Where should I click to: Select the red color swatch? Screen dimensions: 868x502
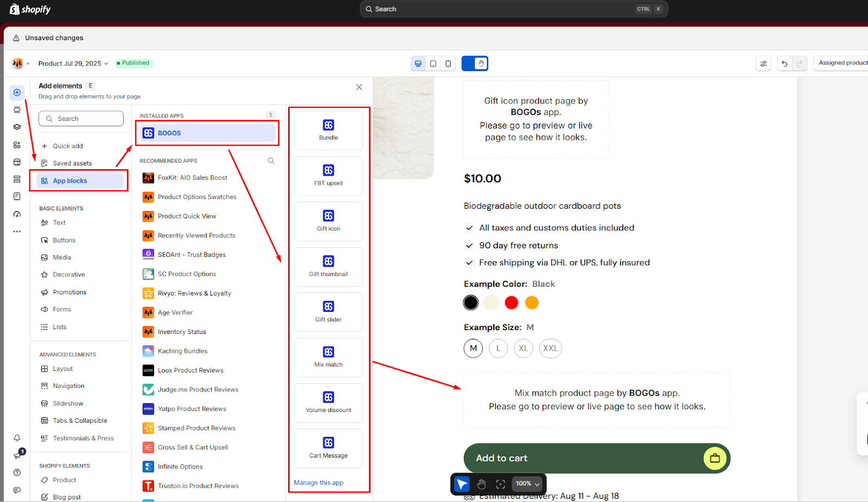click(x=511, y=303)
